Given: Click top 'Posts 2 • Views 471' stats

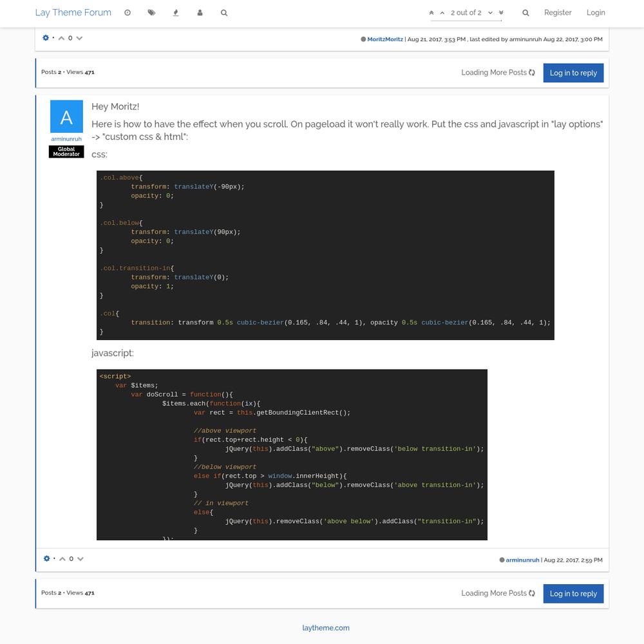Looking at the screenshot, I should (x=68, y=72).
